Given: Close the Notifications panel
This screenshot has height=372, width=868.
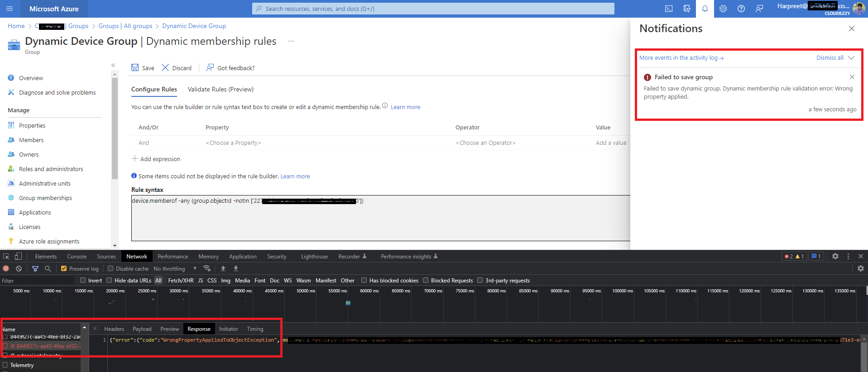Looking at the screenshot, I should pos(852,29).
